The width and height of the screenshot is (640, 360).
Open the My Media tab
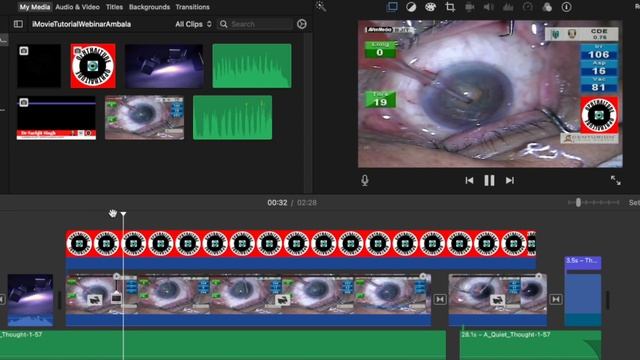click(x=35, y=7)
